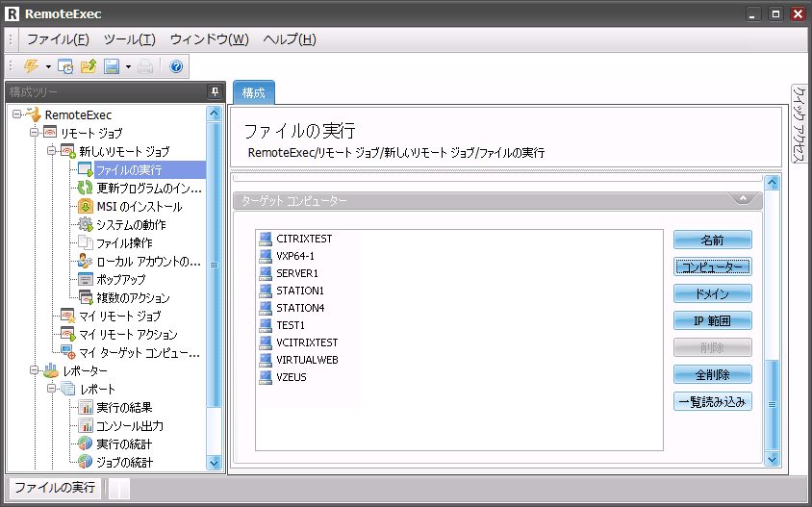Click the 更新プログラムのイン... tree icon
The width and height of the screenshot is (812, 507).
point(85,188)
